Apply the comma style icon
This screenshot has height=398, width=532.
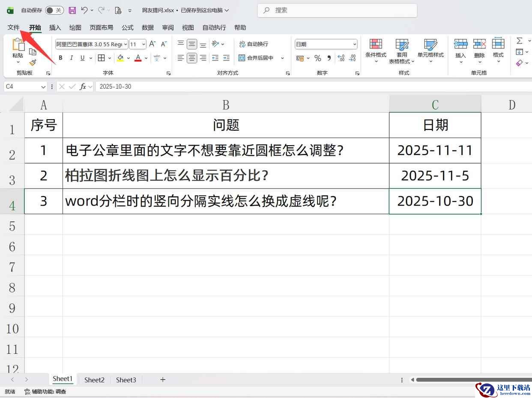point(329,58)
